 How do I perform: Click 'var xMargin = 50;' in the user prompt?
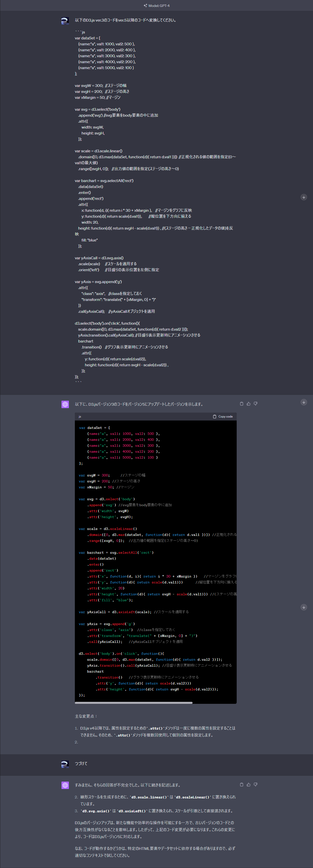coord(90,97)
